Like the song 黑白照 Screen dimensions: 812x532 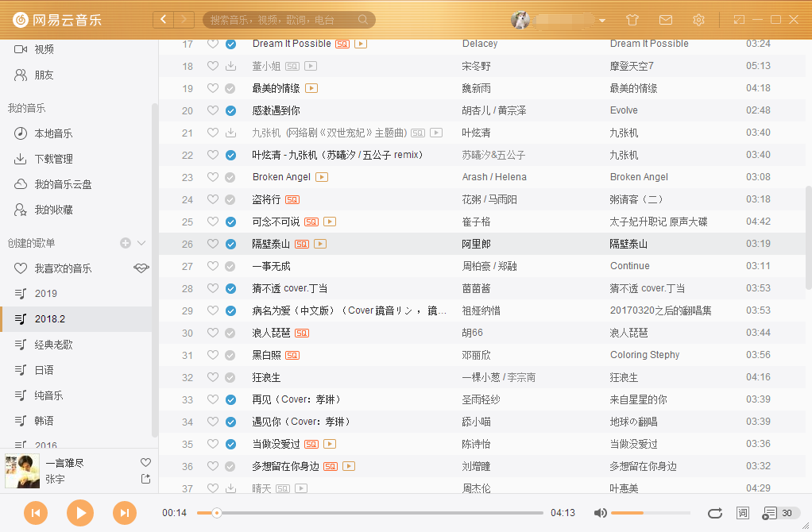(213, 355)
